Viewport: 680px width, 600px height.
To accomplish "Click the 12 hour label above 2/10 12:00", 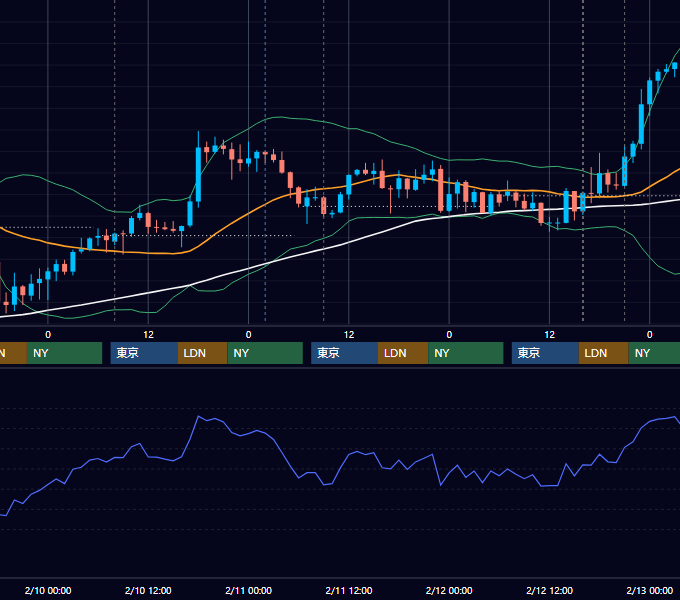I will (148, 335).
